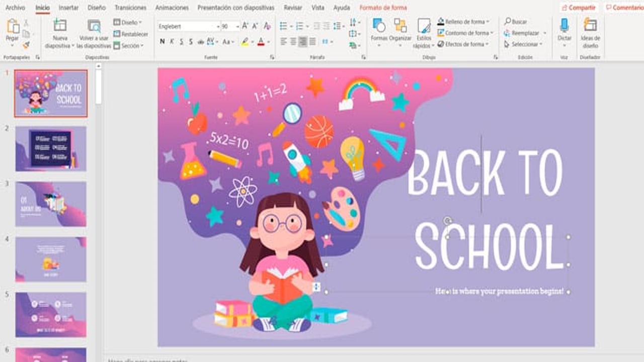Toggle italic (K) formatting

coord(172,42)
